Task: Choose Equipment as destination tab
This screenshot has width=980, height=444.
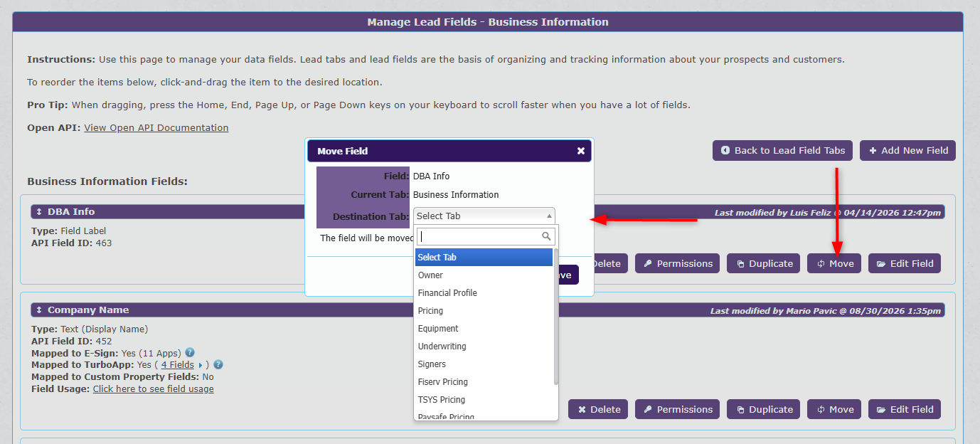Action: coord(484,328)
